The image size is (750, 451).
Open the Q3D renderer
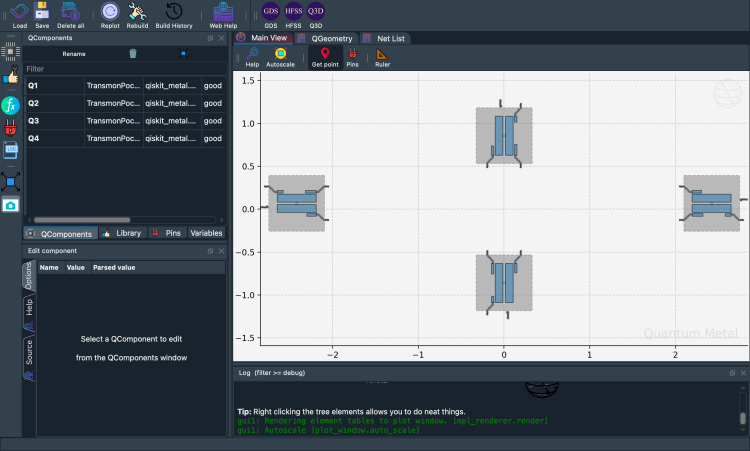316,15
